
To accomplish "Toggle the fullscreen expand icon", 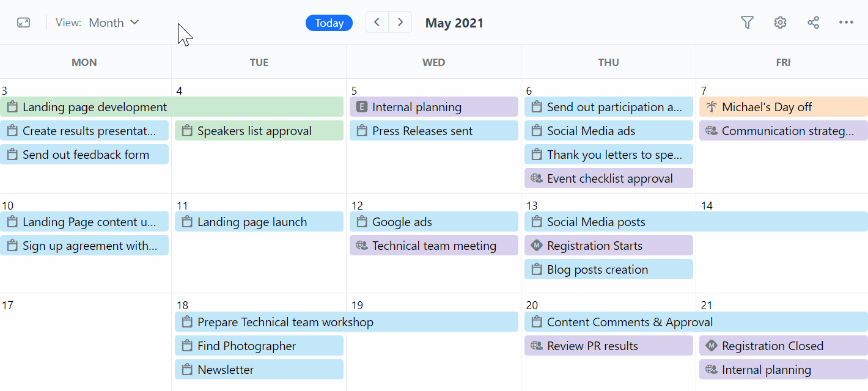I will tap(23, 23).
